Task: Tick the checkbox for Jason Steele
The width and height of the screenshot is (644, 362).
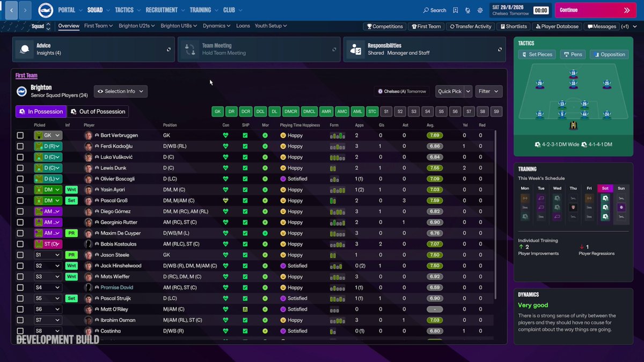Action: point(20,255)
